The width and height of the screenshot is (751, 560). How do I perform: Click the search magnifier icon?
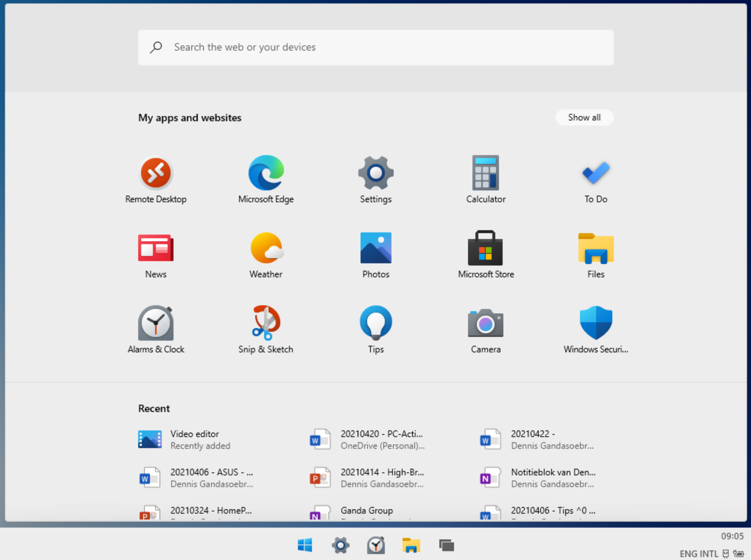(156, 47)
